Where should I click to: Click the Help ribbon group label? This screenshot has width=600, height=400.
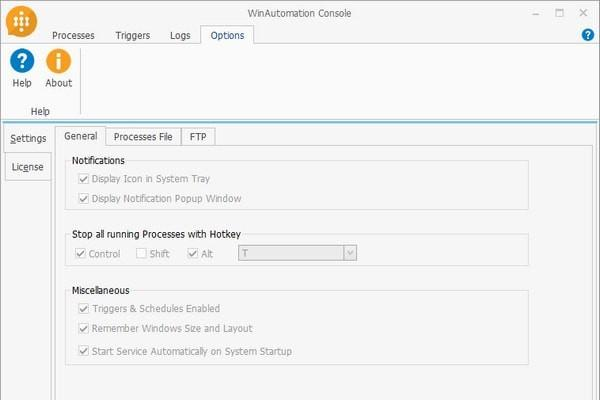tap(40, 111)
